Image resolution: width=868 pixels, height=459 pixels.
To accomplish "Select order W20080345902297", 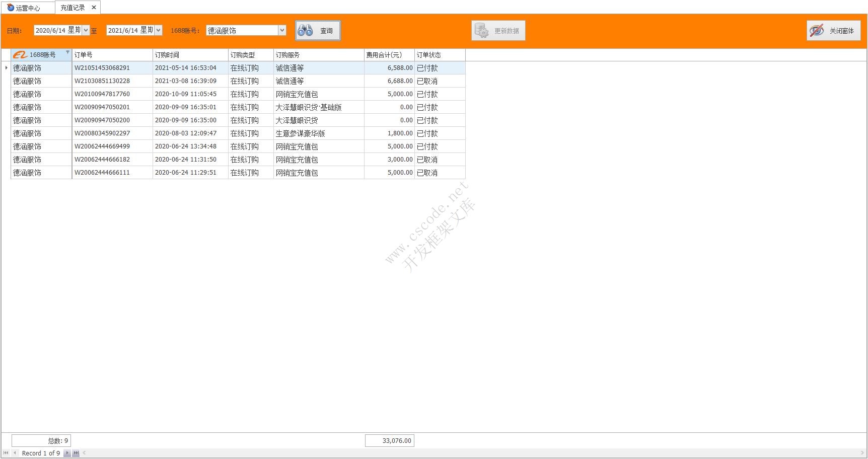I will pos(112,133).
